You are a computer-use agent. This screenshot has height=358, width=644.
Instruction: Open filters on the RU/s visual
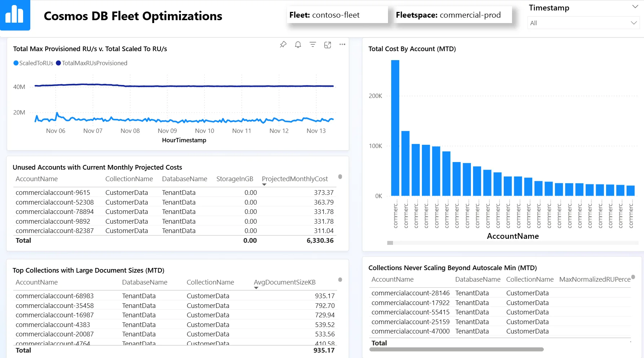pos(313,45)
